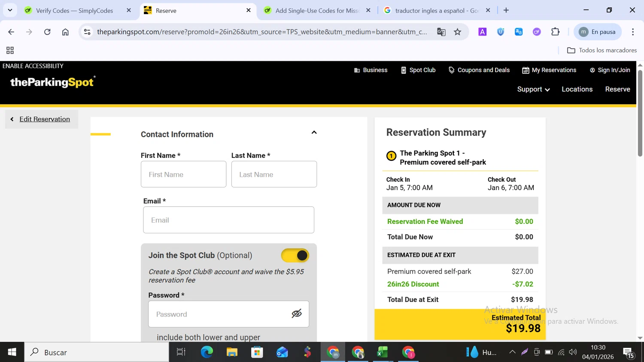Open Microsoft Store from taskbar
644x362 pixels.
click(x=257, y=352)
